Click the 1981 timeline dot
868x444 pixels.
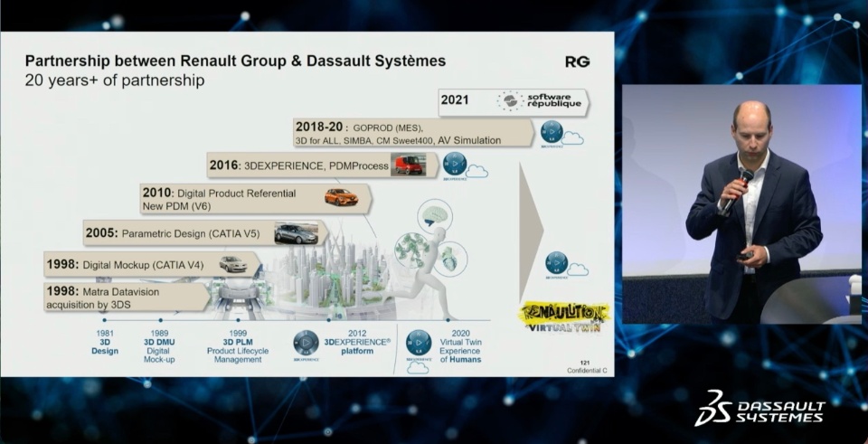(x=105, y=320)
